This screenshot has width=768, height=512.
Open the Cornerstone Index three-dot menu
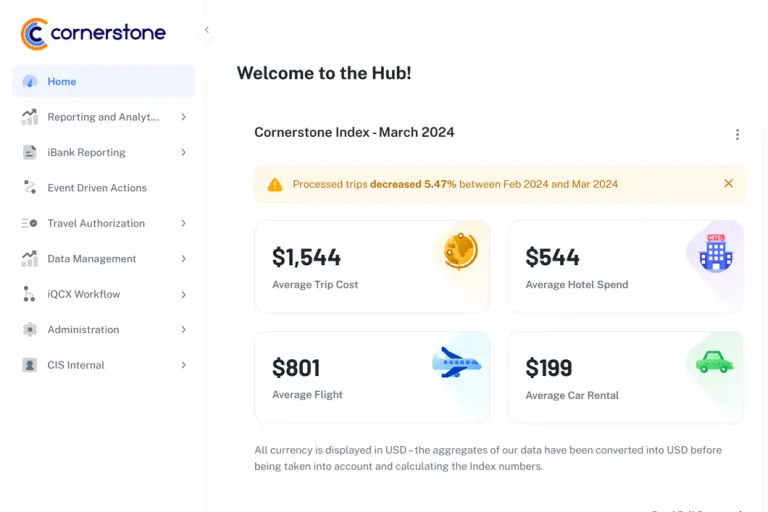737,134
